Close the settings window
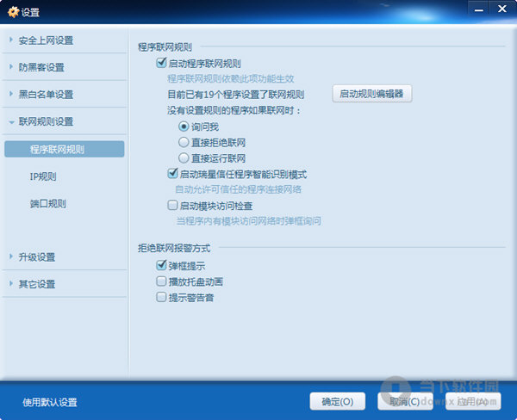The image size is (517, 420). coord(503,8)
